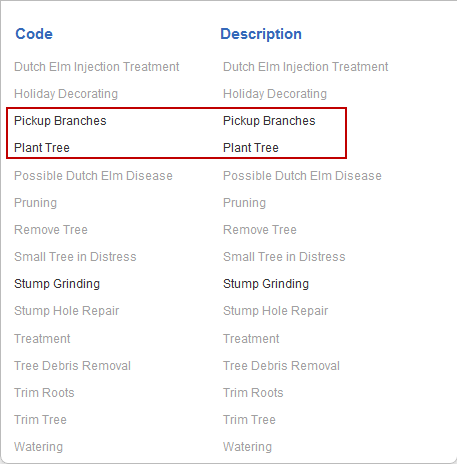Image resolution: width=457 pixels, height=464 pixels.
Task: Select Small Tree in Distress code
Action: click(x=75, y=257)
